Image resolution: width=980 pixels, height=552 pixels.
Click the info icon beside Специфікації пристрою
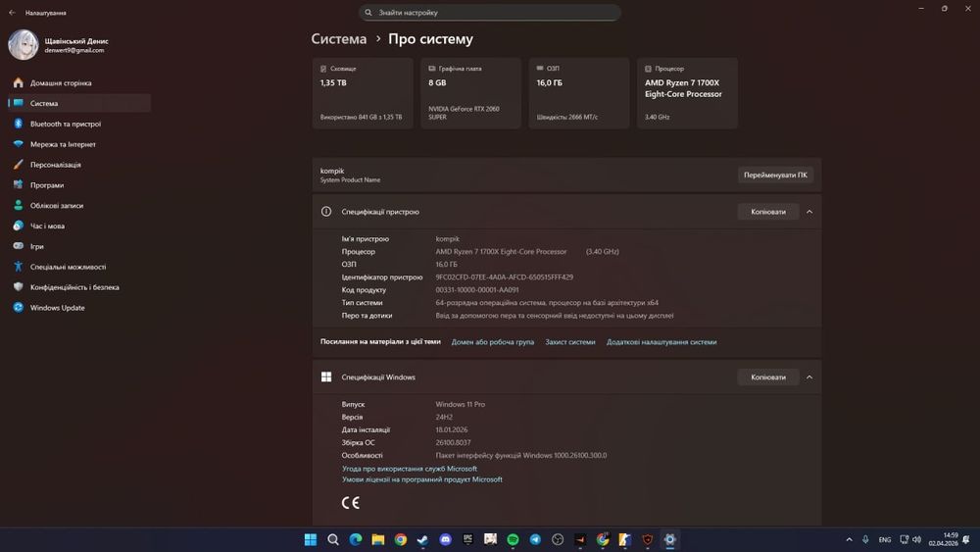point(326,212)
